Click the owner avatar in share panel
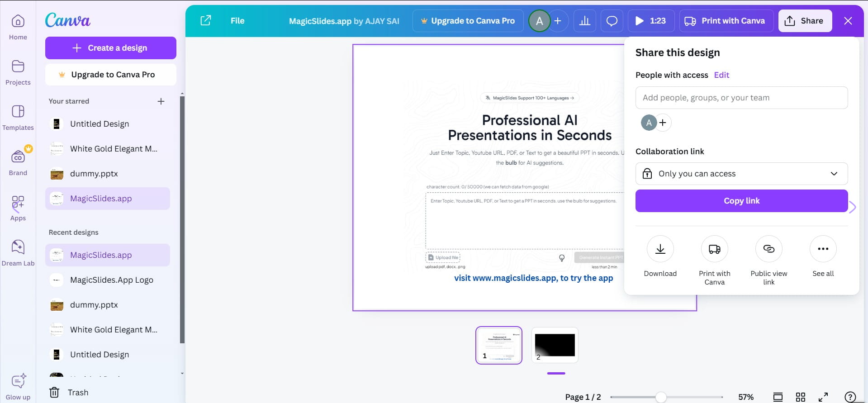Image resolution: width=868 pixels, height=403 pixels. pyautogui.click(x=649, y=123)
